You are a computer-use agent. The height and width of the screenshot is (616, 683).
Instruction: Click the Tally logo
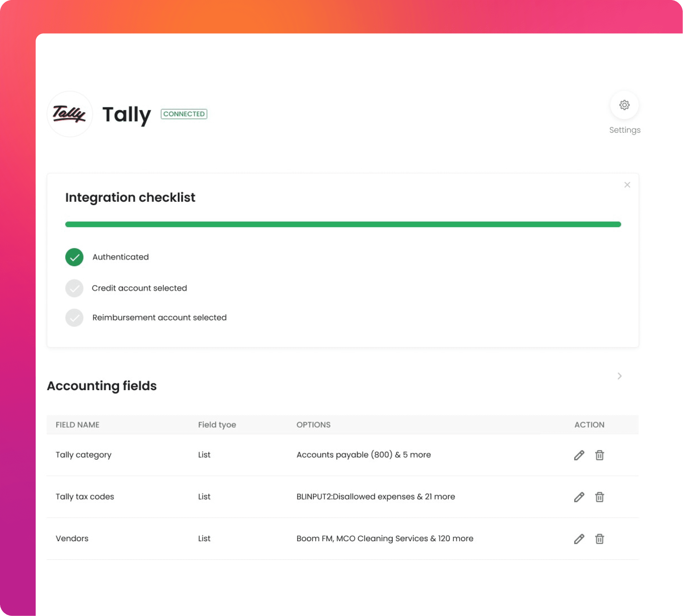pos(69,114)
